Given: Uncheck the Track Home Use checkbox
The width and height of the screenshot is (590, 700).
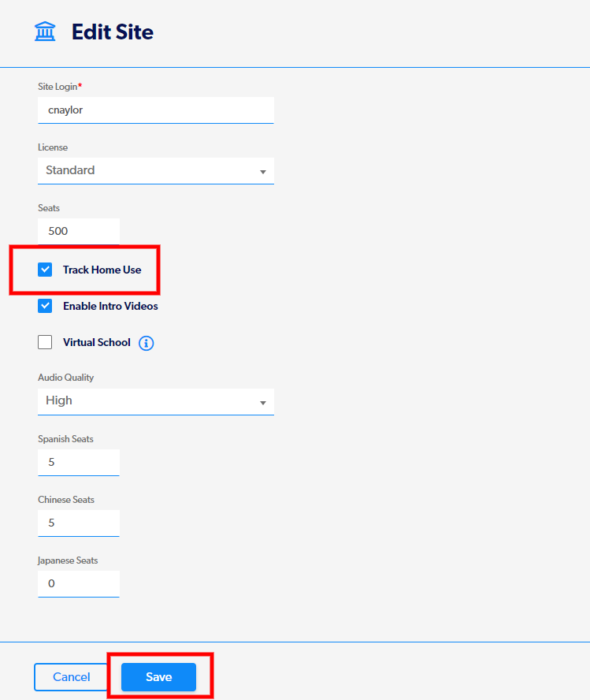Looking at the screenshot, I should tap(45, 270).
